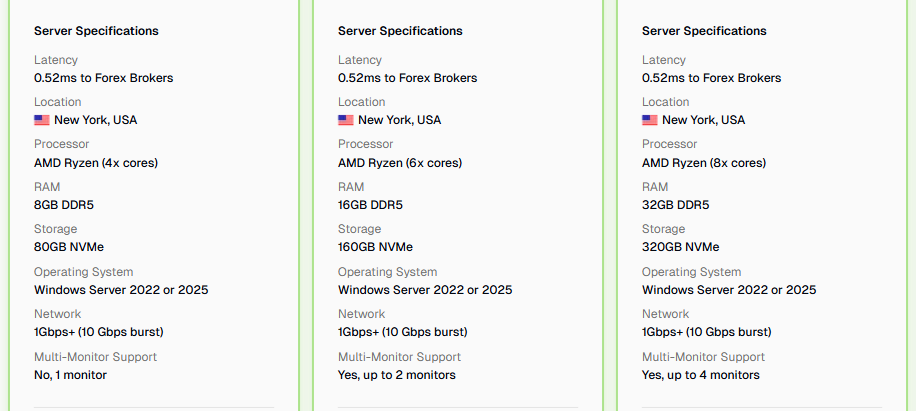The image size is (916, 411).
Task: Click the 8GB DDR5 RAM value
Action: 66,205
